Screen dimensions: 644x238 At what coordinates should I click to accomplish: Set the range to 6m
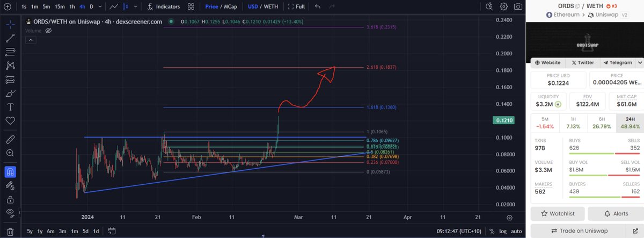click(51, 231)
